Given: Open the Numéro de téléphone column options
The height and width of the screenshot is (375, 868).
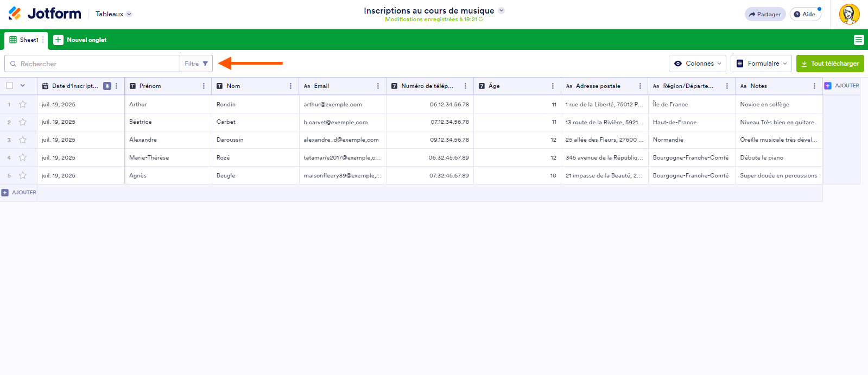Looking at the screenshot, I should [465, 86].
